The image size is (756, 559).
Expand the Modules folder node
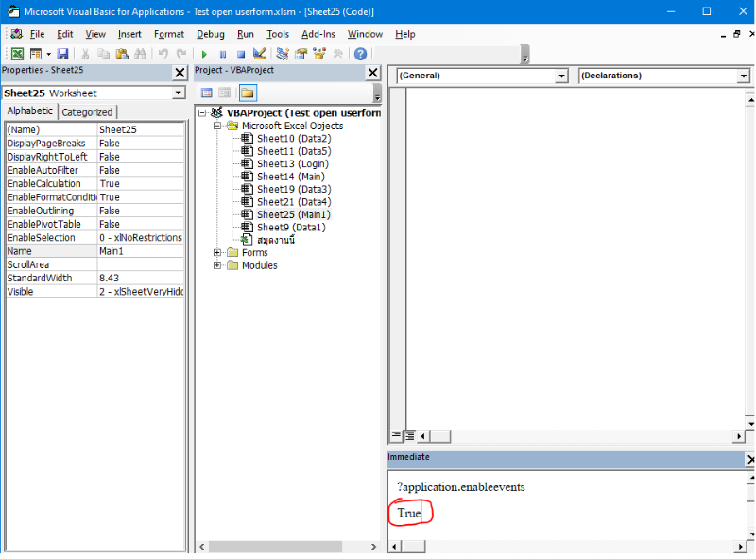click(x=217, y=265)
